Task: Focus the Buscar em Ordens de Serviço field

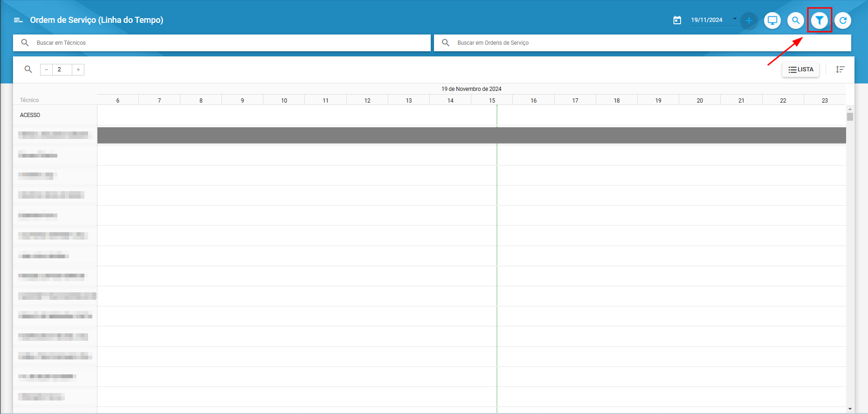Action: point(642,43)
